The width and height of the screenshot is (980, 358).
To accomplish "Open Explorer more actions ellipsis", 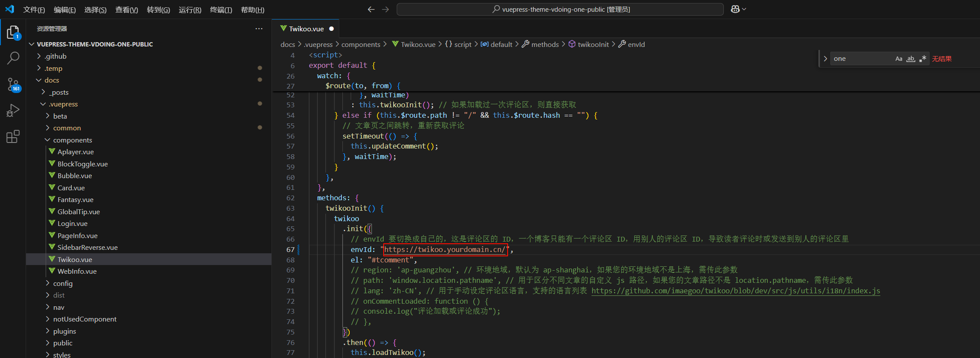I will (259, 29).
